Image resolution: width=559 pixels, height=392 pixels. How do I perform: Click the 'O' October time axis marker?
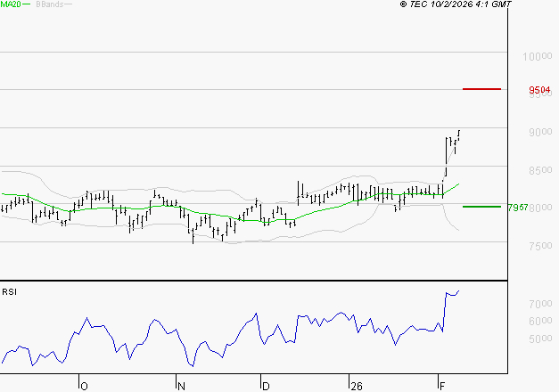coord(84,385)
